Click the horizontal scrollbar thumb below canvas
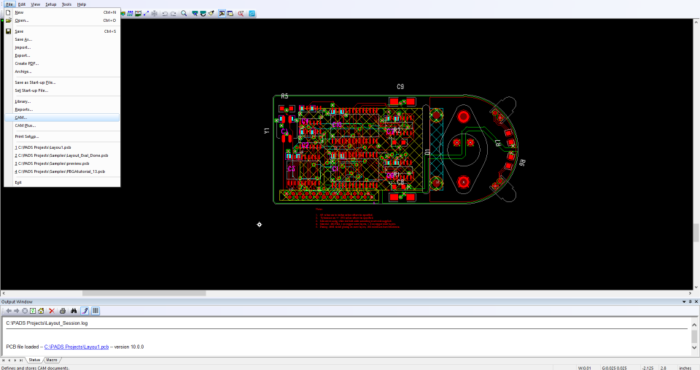Image resolution: width=700 pixels, height=370 pixels. tap(144, 293)
